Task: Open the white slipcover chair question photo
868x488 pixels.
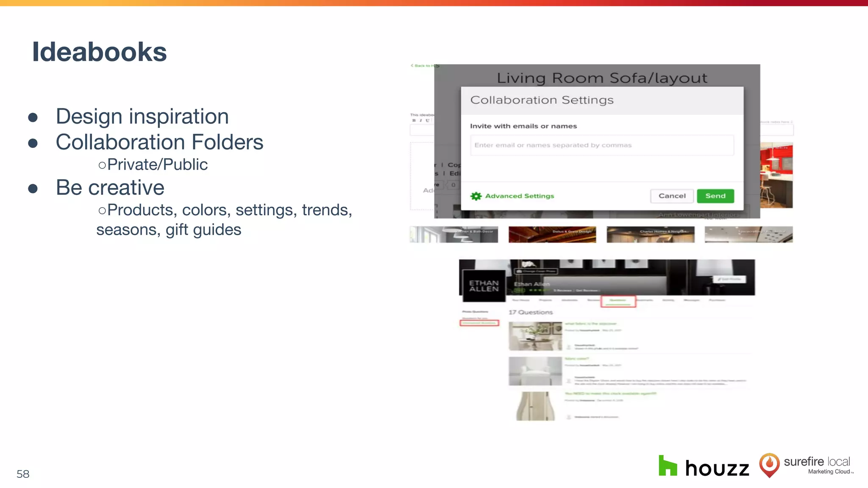Action: (535, 371)
